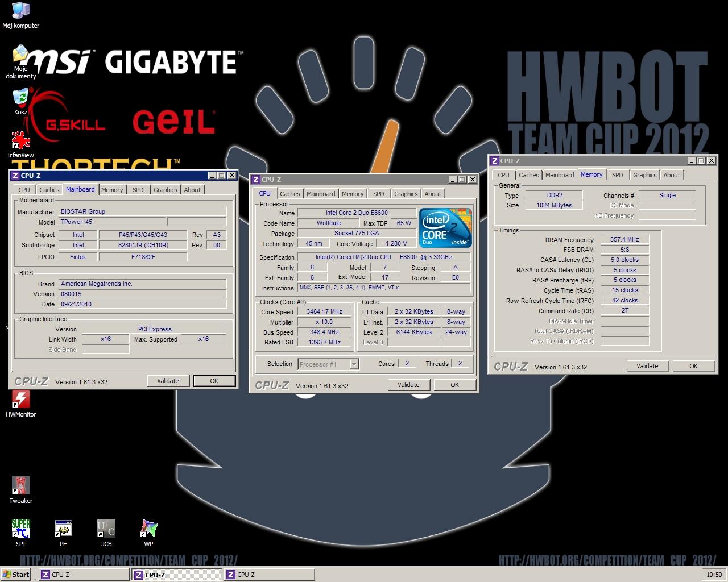This screenshot has width=728, height=582.
Task: Open the About tab in the center CPU-Z window
Action: [x=433, y=194]
